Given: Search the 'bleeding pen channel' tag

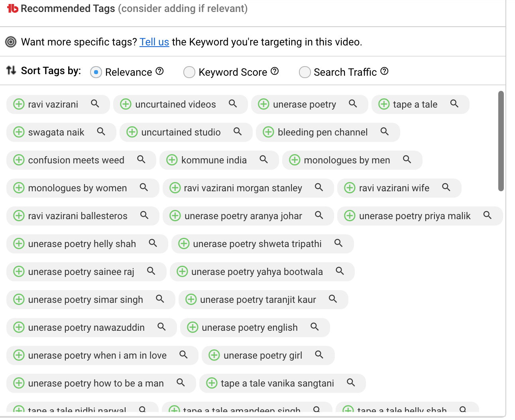Looking at the screenshot, I should [x=384, y=131].
